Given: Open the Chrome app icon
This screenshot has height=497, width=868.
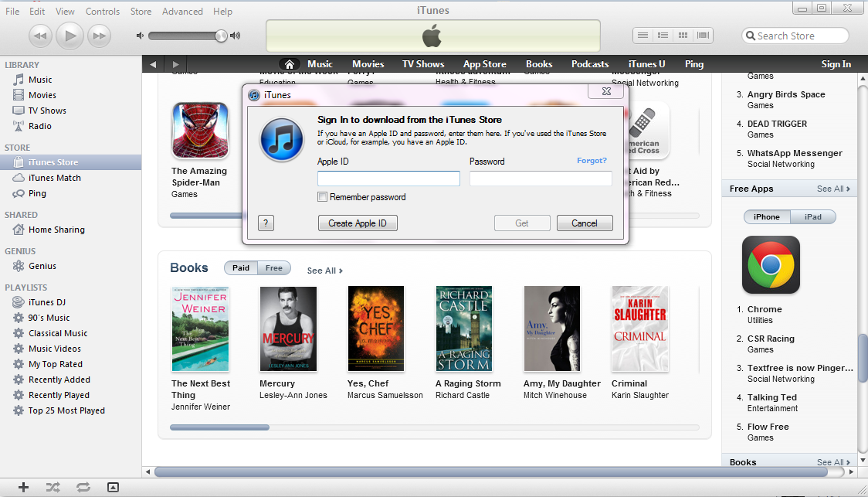Looking at the screenshot, I should coord(771,265).
